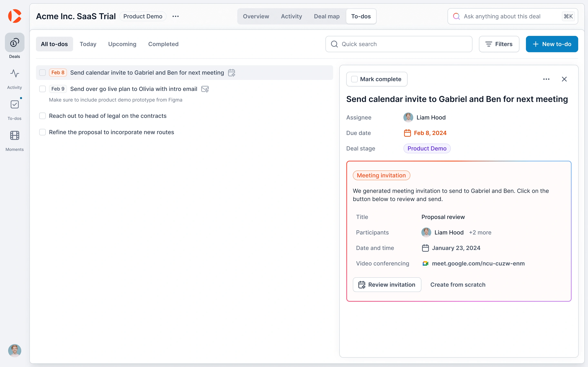
Task: Click the email icon on Olivia to-do
Action: click(205, 89)
